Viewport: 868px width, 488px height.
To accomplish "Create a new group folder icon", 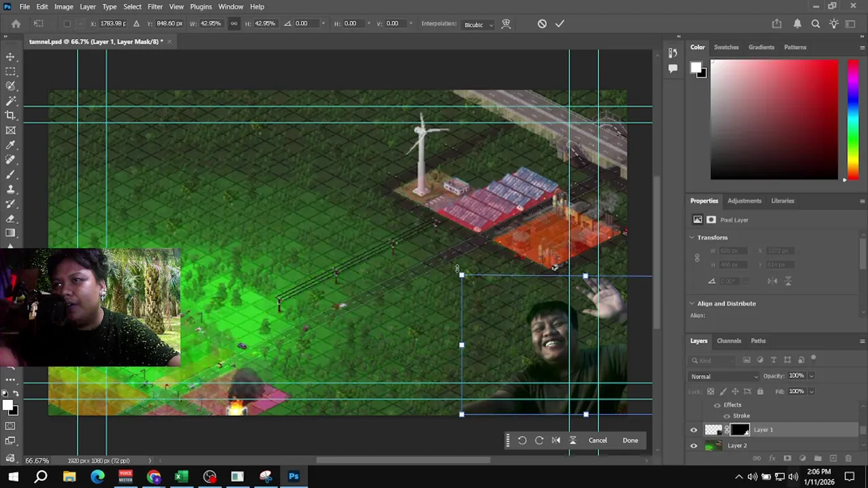I will coord(818,459).
